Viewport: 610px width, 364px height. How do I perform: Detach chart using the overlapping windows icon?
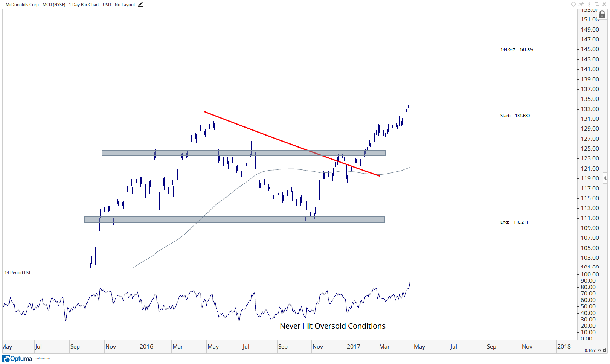pyautogui.click(x=597, y=4)
